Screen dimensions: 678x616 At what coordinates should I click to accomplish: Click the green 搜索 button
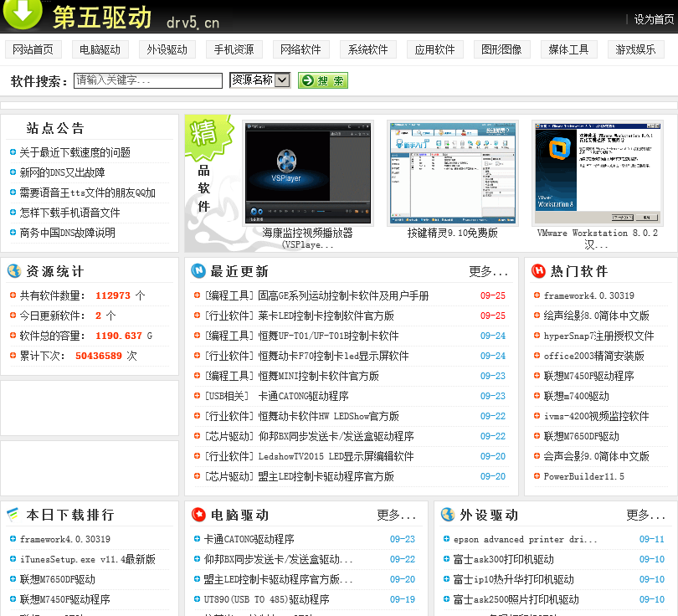pos(323,80)
